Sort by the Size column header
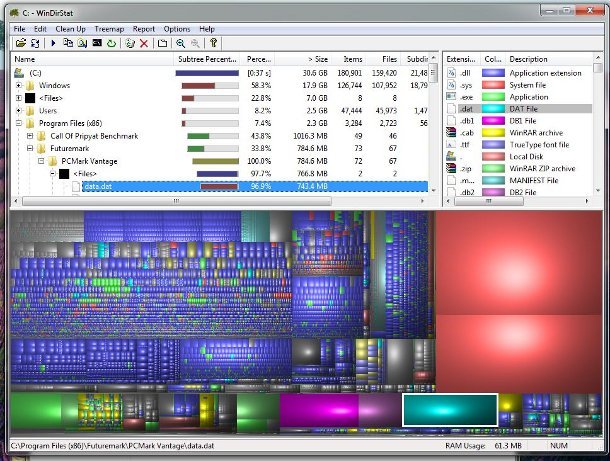 [x=303, y=59]
